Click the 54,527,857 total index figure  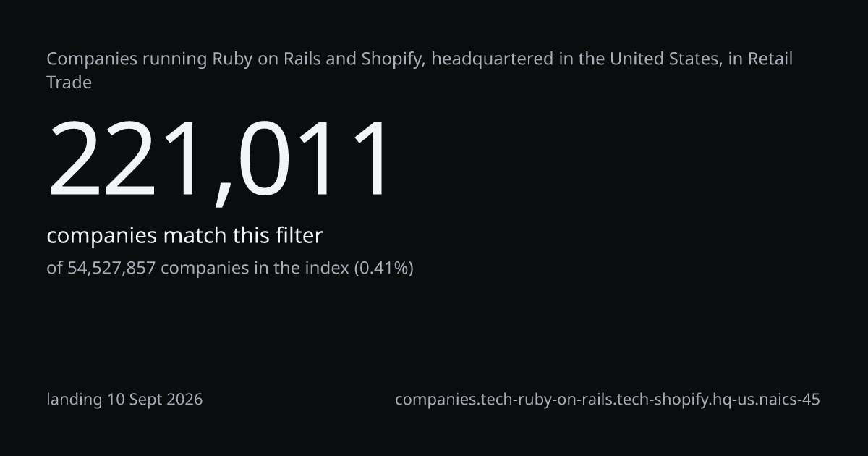[x=111, y=269]
